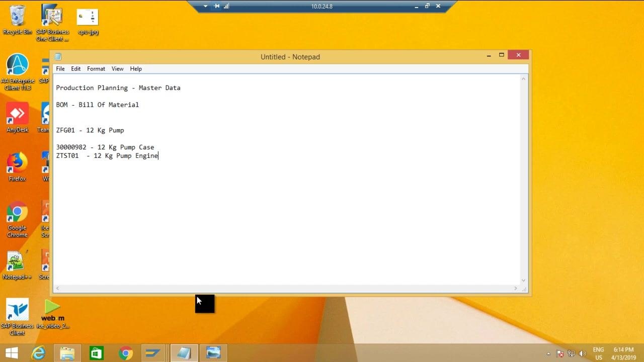Switch ENG US input language indicator
Viewport: 644px width, 362px height.
[x=598, y=353]
